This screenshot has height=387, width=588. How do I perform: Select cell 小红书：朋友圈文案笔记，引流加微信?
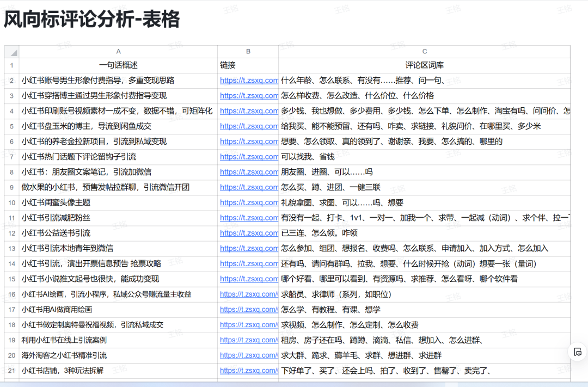pyautogui.click(x=118, y=172)
